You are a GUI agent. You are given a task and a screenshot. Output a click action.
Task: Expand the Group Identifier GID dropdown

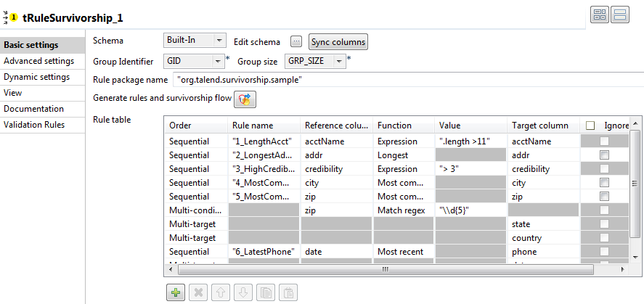[x=193, y=62]
